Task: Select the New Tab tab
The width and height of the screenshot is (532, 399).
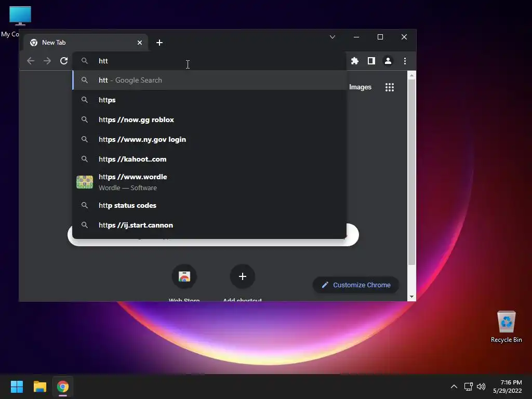Action: tap(86, 43)
